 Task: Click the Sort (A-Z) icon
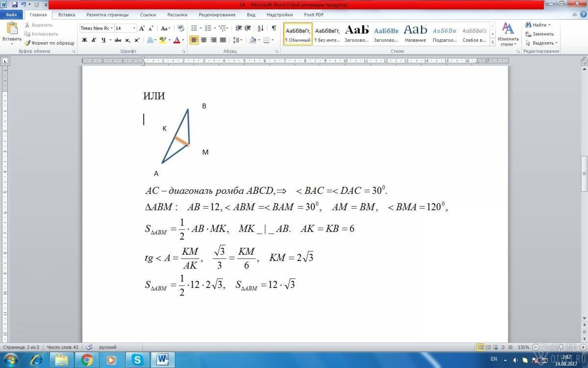coord(260,28)
